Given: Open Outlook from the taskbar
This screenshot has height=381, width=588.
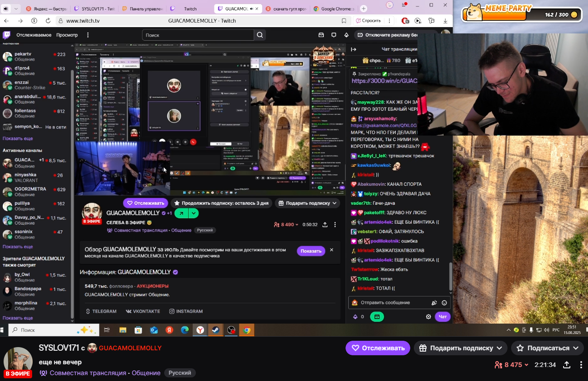Looking at the screenshot, I should coord(154,330).
